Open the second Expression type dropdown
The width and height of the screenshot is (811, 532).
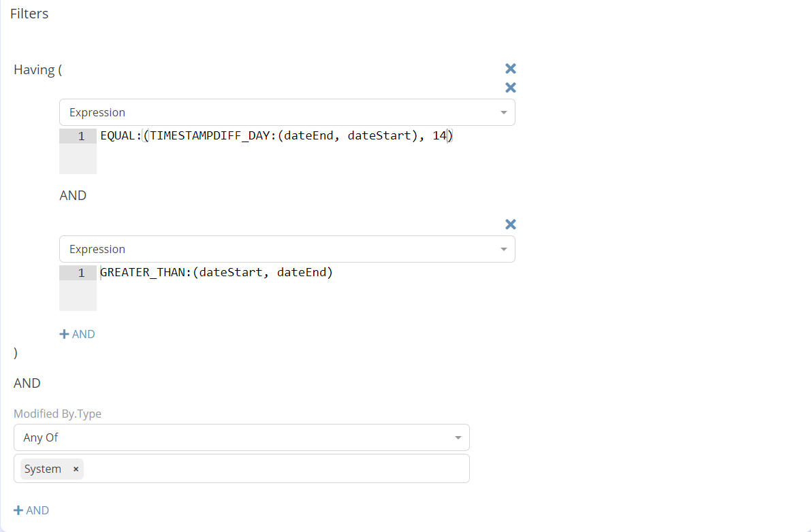[287, 249]
